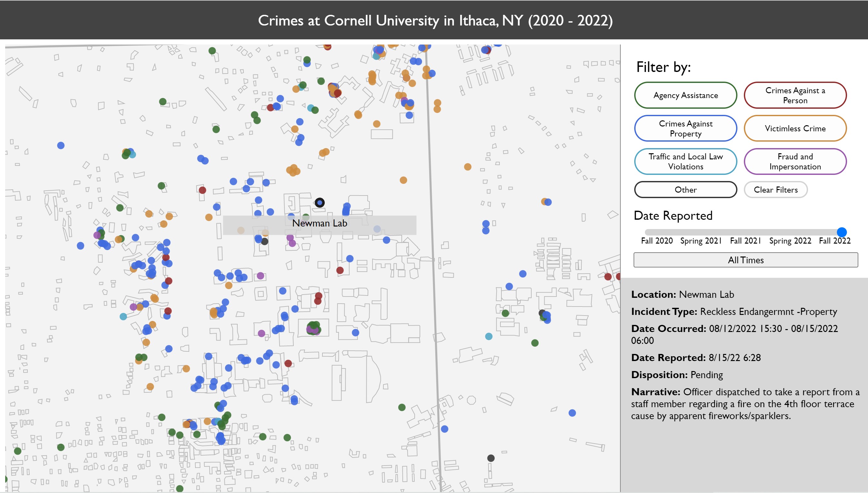Screen dimensions: 868x493
Task: Click the Date Reported slider handle
Action: click(842, 232)
